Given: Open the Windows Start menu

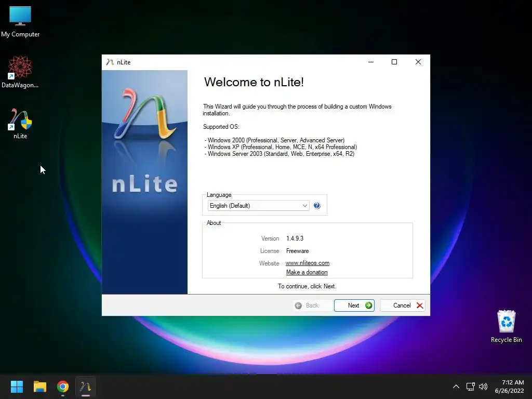Looking at the screenshot, I should [17, 387].
